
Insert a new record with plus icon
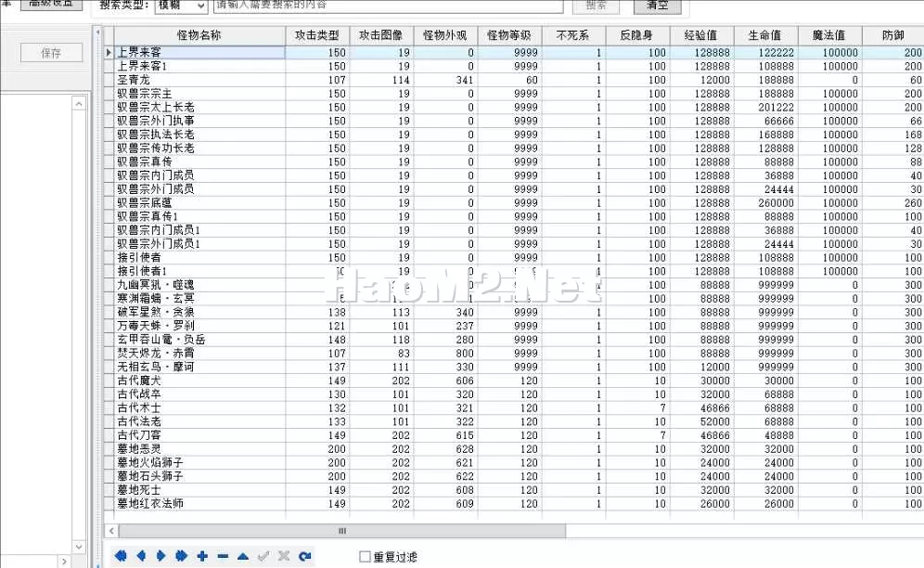(x=202, y=556)
